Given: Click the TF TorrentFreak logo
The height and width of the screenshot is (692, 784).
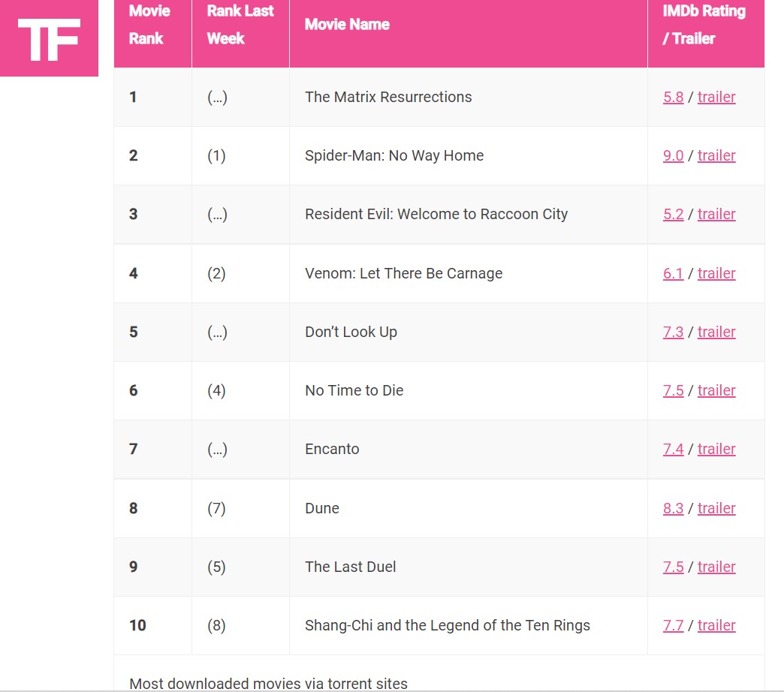Looking at the screenshot, I should (49, 38).
